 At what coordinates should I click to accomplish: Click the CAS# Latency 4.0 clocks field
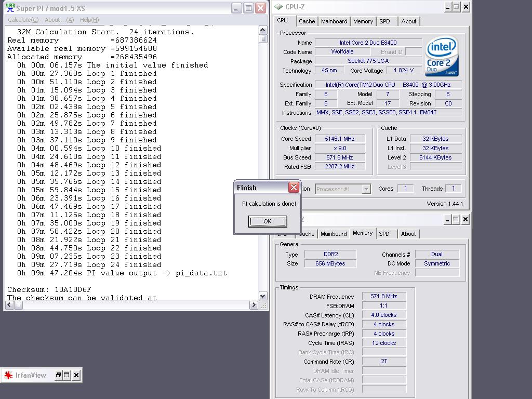[x=384, y=315]
